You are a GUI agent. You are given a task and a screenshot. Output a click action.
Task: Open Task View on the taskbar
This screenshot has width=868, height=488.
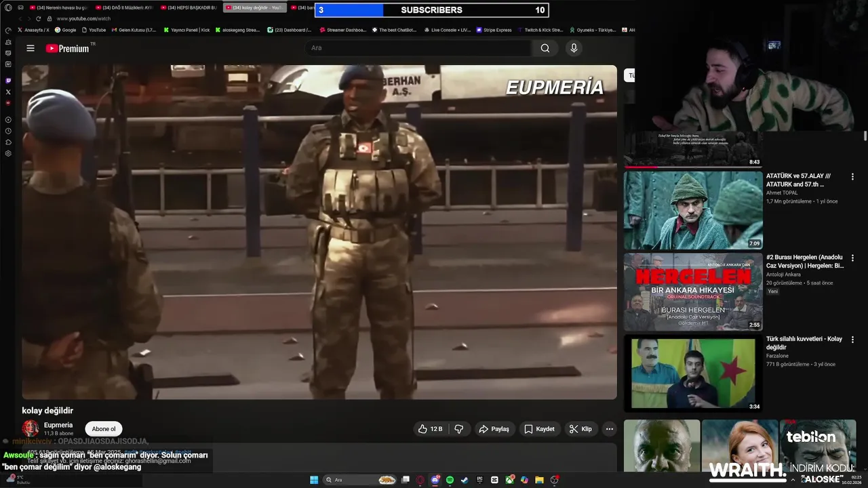pos(406,480)
